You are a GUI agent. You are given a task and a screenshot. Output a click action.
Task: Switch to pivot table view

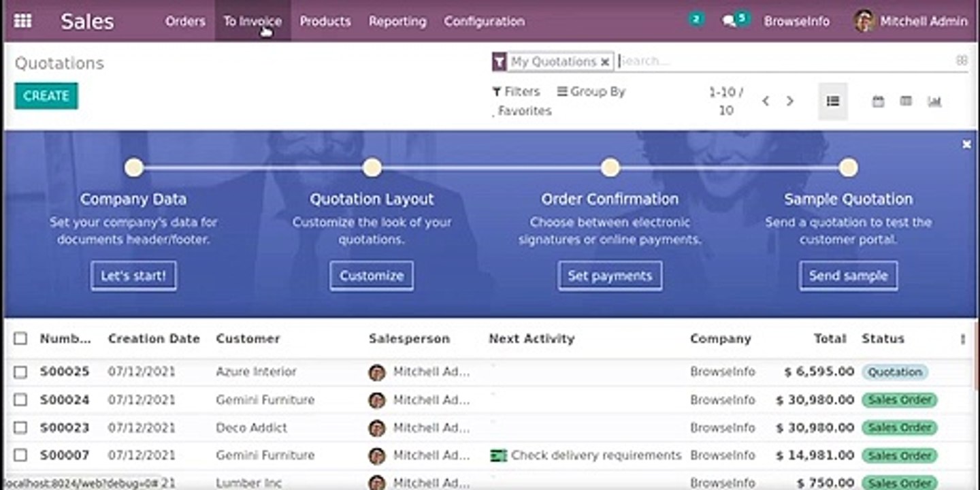pyautogui.click(x=906, y=101)
